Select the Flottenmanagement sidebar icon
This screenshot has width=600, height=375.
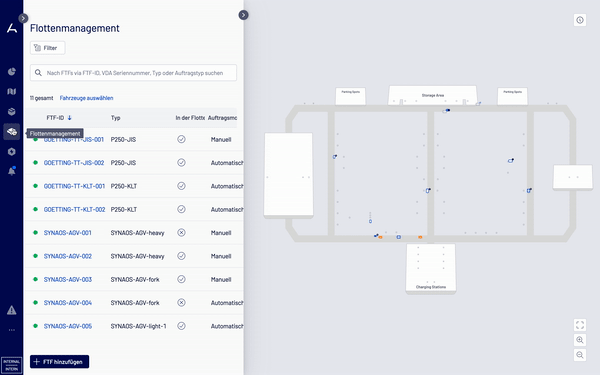[11, 132]
